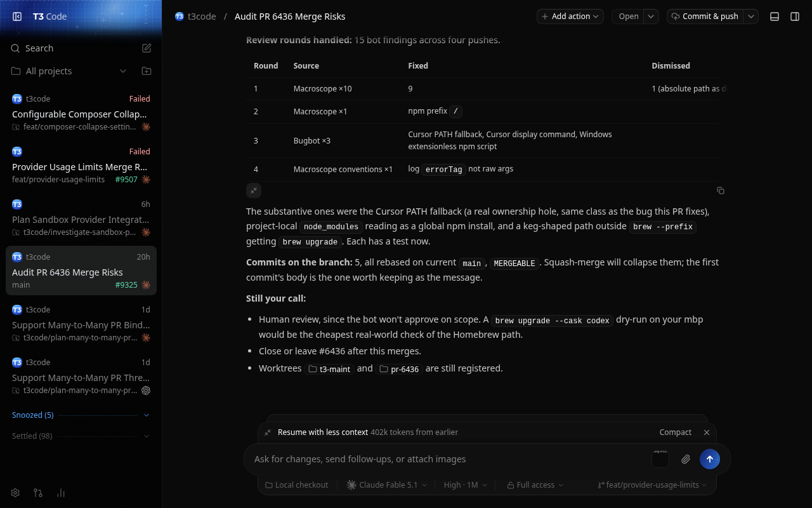The height and width of the screenshot is (508, 812).
Task: Add a new project folder icon
Action: (x=147, y=71)
